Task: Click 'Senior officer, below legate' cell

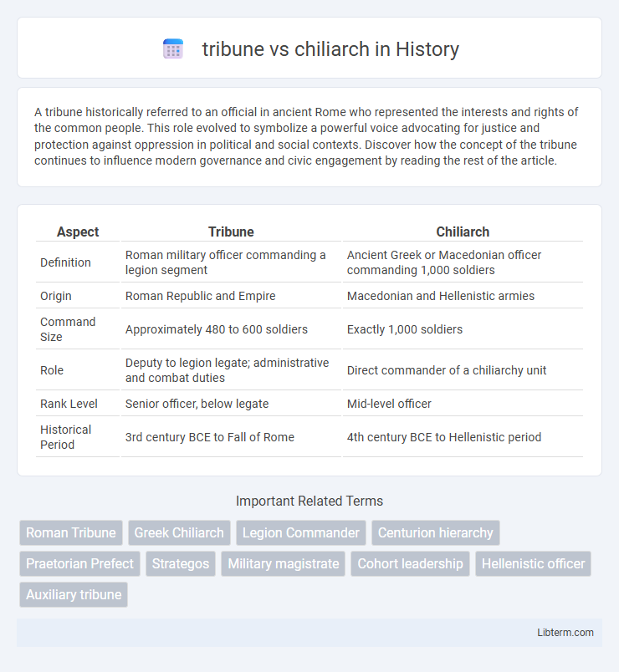Action: click(197, 404)
